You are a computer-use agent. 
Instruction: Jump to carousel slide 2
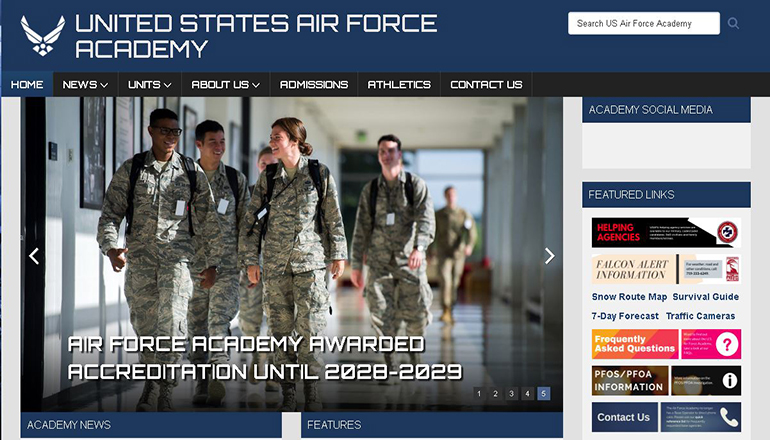[495, 393]
